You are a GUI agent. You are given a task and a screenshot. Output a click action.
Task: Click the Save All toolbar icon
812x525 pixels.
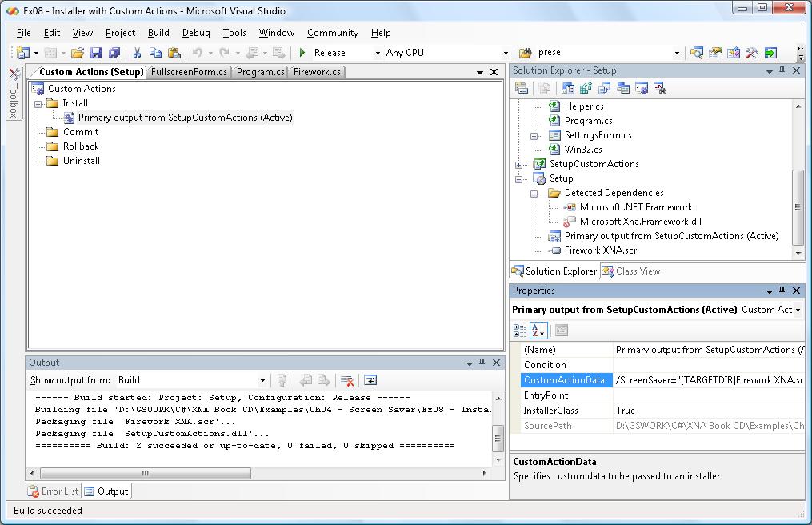tap(114, 53)
